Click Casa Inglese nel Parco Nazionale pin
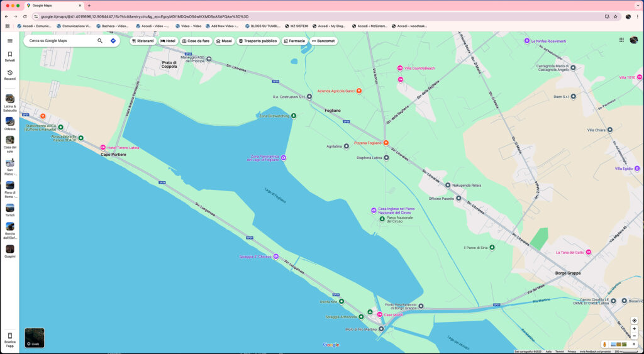This screenshot has width=644, height=354. 374,210
